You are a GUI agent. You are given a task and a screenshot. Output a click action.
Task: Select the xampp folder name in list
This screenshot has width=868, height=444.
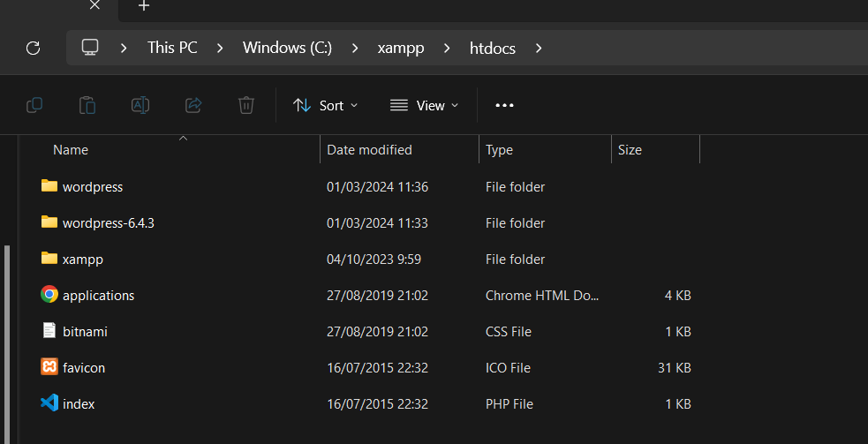click(83, 260)
